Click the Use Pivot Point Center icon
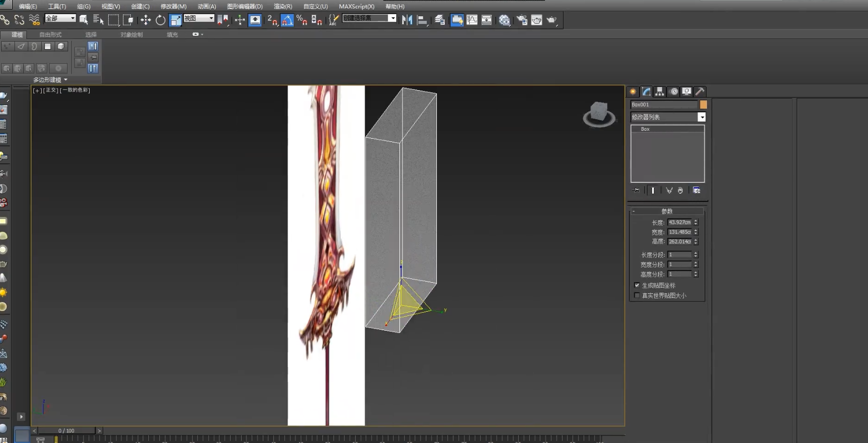868x443 pixels. point(223,20)
